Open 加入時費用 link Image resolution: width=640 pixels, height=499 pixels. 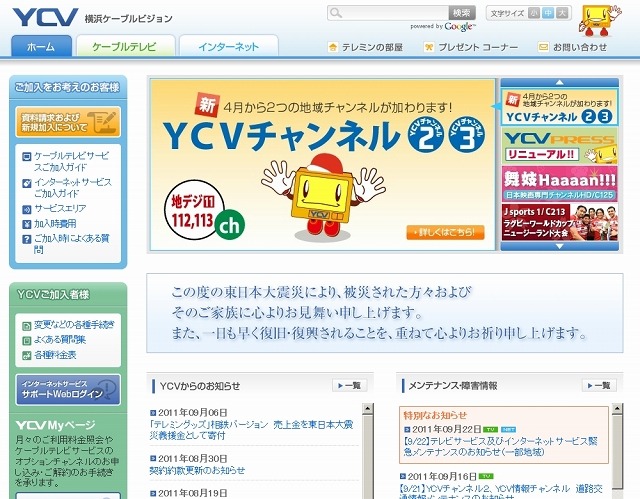[55, 224]
